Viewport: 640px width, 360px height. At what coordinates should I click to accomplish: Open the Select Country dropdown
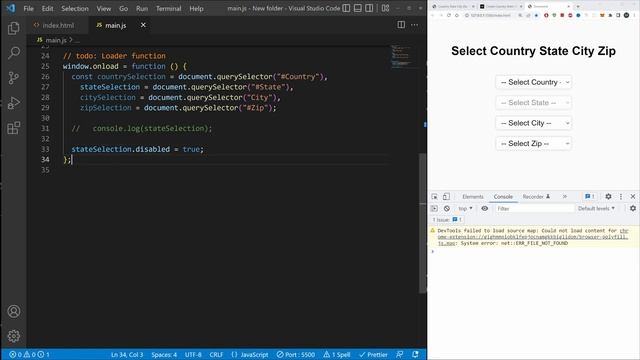533,82
